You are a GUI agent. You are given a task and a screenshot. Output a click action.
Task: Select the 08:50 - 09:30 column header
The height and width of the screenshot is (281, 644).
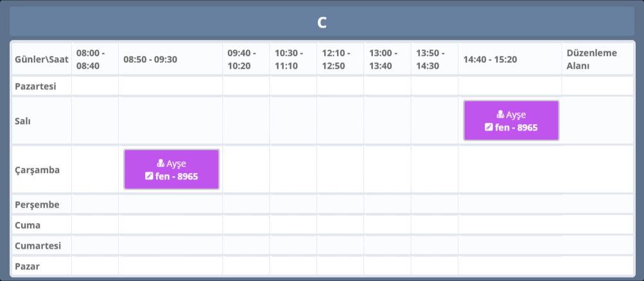150,59
